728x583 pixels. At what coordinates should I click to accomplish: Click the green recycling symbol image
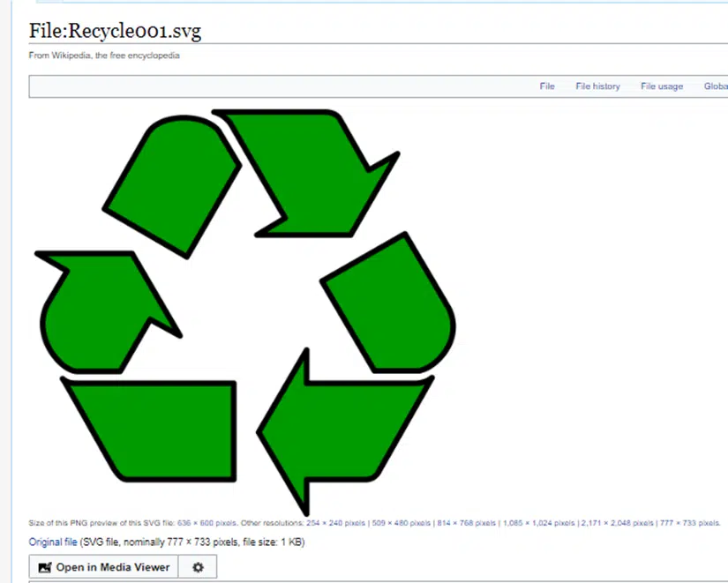tap(245, 312)
